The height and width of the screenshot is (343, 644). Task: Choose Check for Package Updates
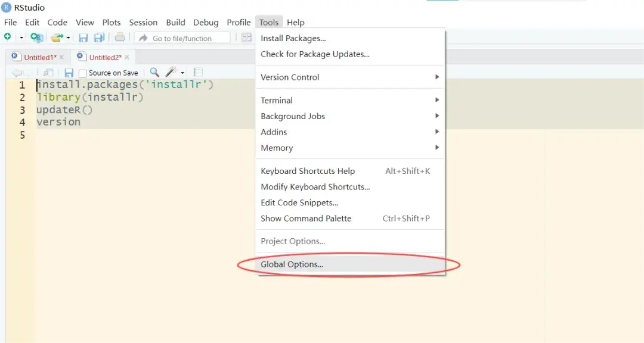[315, 54]
